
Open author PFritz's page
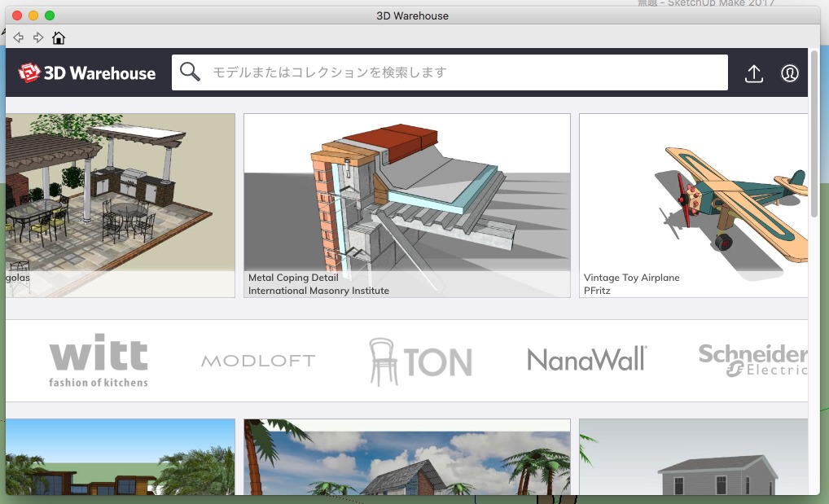(597, 291)
